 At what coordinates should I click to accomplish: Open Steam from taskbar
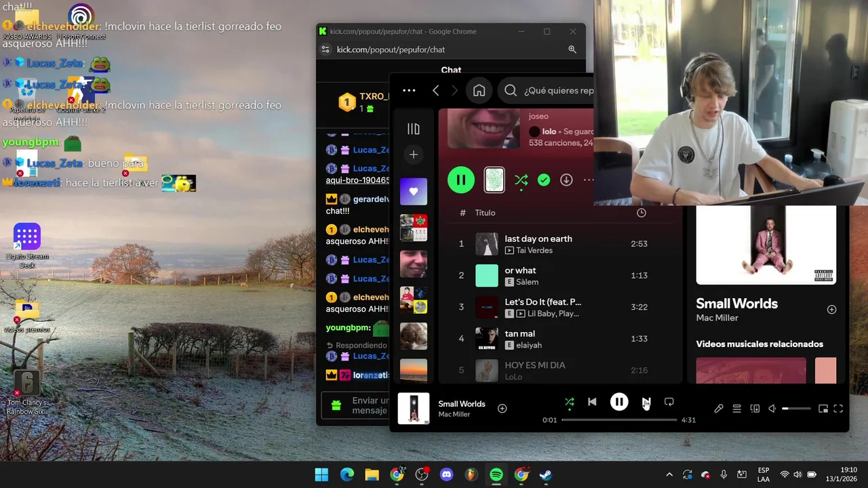tap(546, 474)
